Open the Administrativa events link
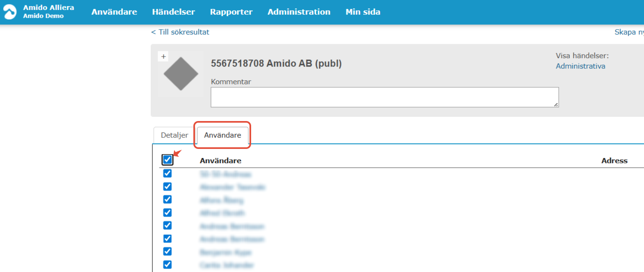The image size is (644, 272). [580, 66]
